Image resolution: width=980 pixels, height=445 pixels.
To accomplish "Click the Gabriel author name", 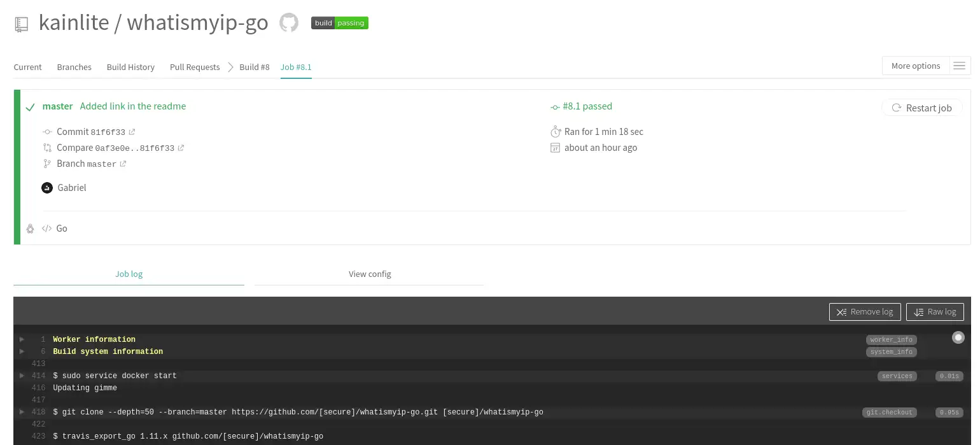I will point(72,188).
